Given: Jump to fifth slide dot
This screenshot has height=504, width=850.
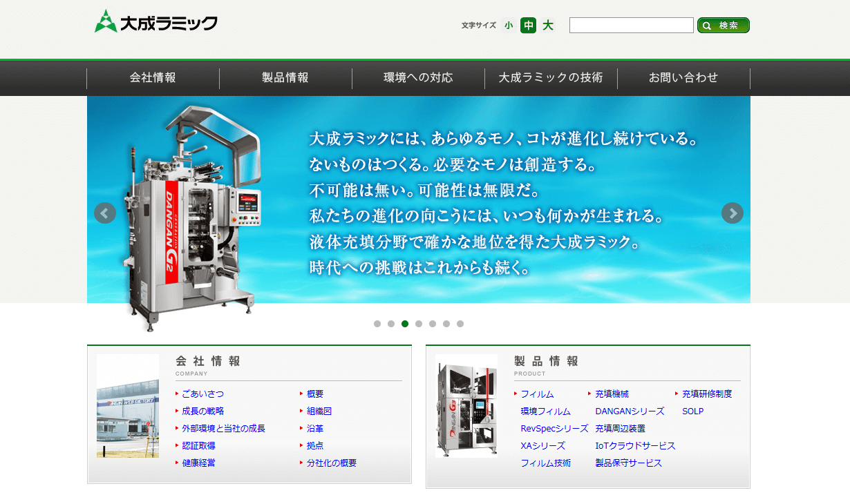Looking at the screenshot, I should coord(433,324).
